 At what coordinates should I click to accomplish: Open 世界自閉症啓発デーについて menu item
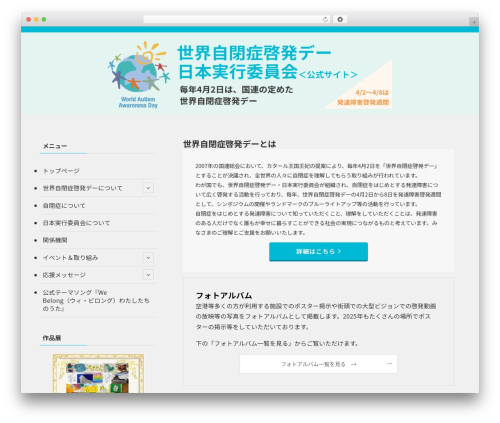click(x=82, y=188)
